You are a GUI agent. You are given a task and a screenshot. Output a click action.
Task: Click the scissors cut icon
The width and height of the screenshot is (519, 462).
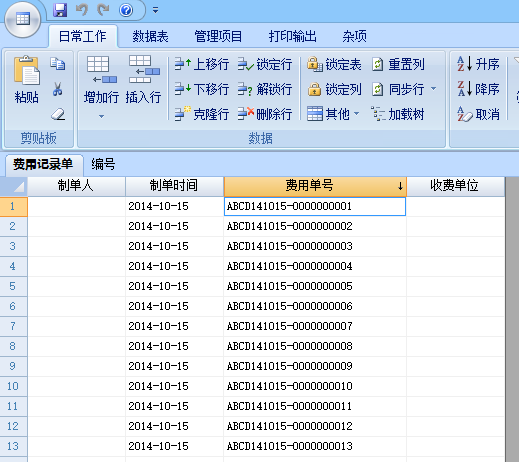(58, 89)
